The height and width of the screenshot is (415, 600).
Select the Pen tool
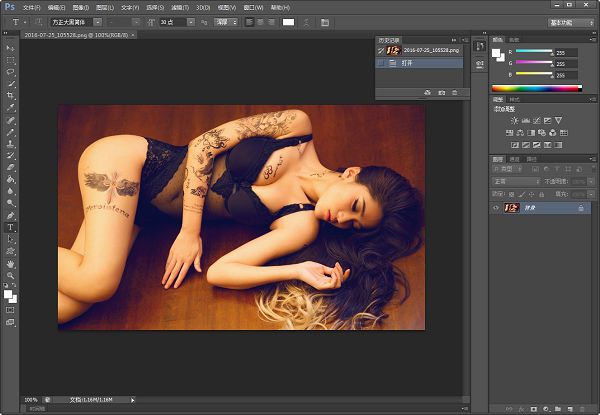[10, 215]
